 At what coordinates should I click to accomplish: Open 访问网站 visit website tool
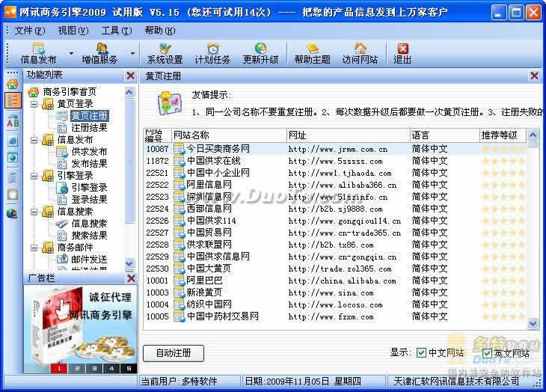360,54
